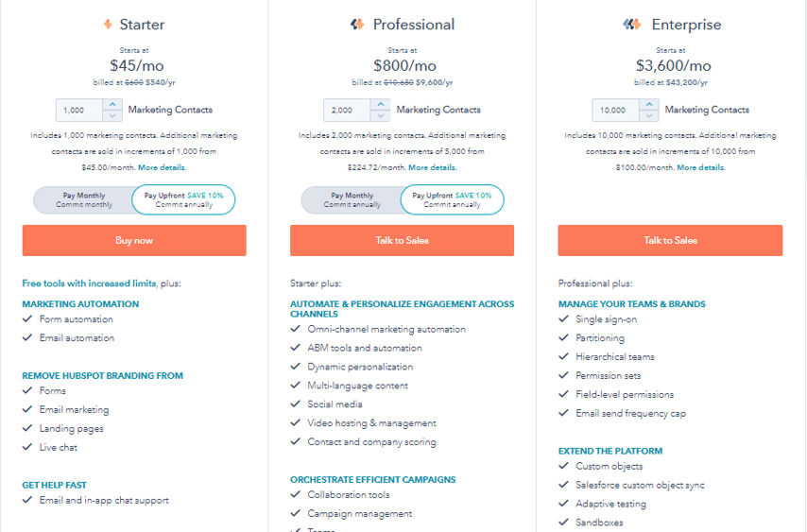Click Talk to Sales under Professional
The image size is (807, 532).
coord(402,240)
